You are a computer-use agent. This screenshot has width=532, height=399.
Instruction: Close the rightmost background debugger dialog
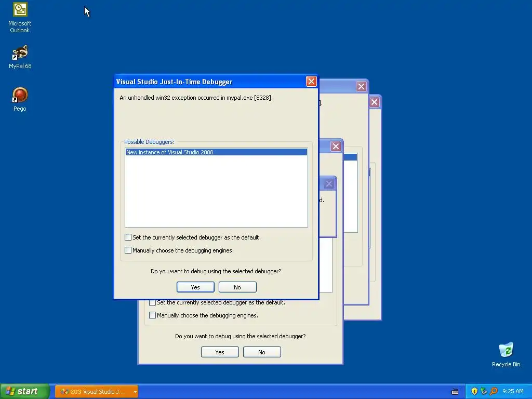click(x=374, y=102)
